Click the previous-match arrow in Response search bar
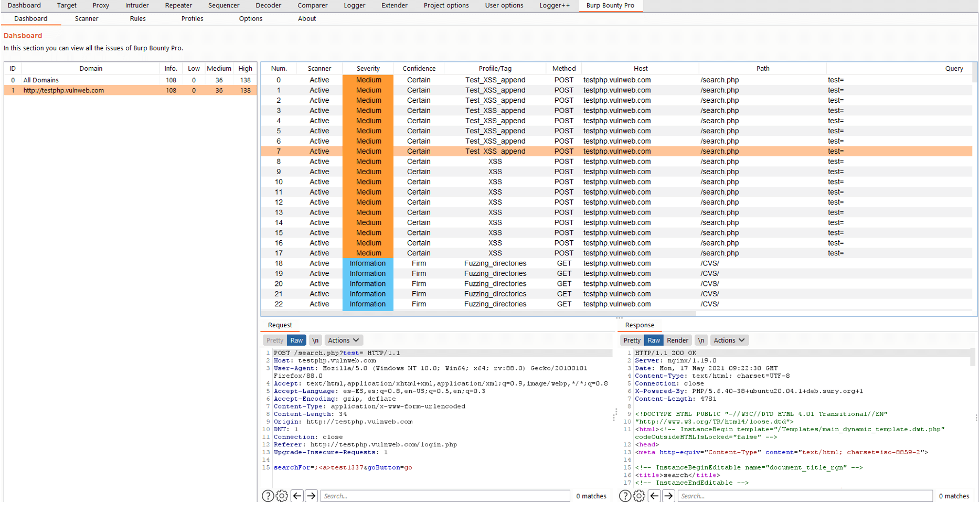 tap(654, 495)
